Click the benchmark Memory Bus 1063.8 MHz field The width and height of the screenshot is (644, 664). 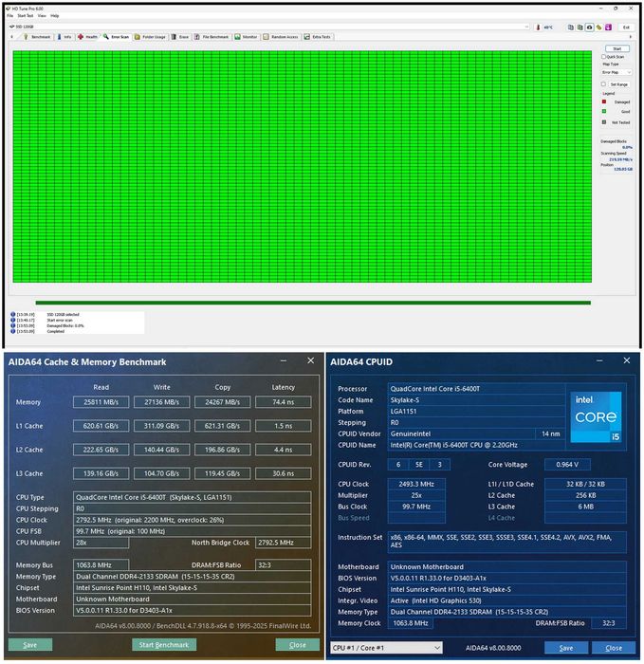(x=101, y=565)
